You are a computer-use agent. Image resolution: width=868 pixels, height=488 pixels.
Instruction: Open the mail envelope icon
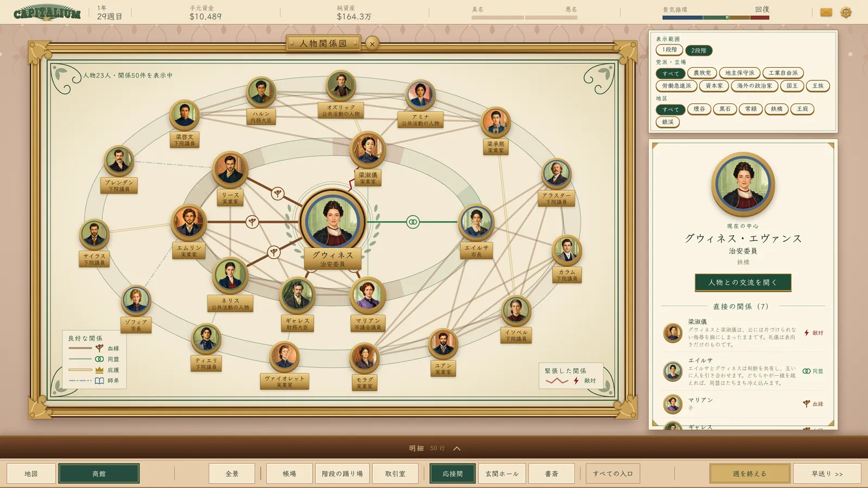pyautogui.click(x=826, y=12)
